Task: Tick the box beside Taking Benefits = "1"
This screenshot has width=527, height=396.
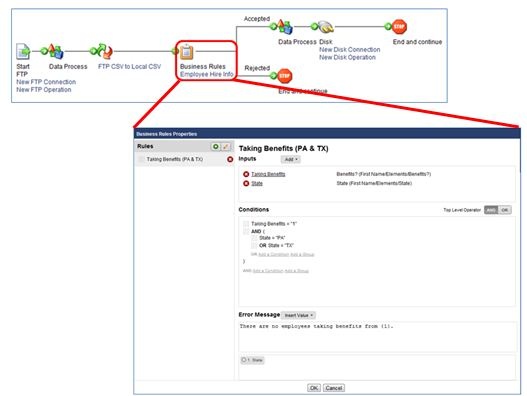Action: click(x=246, y=224)
